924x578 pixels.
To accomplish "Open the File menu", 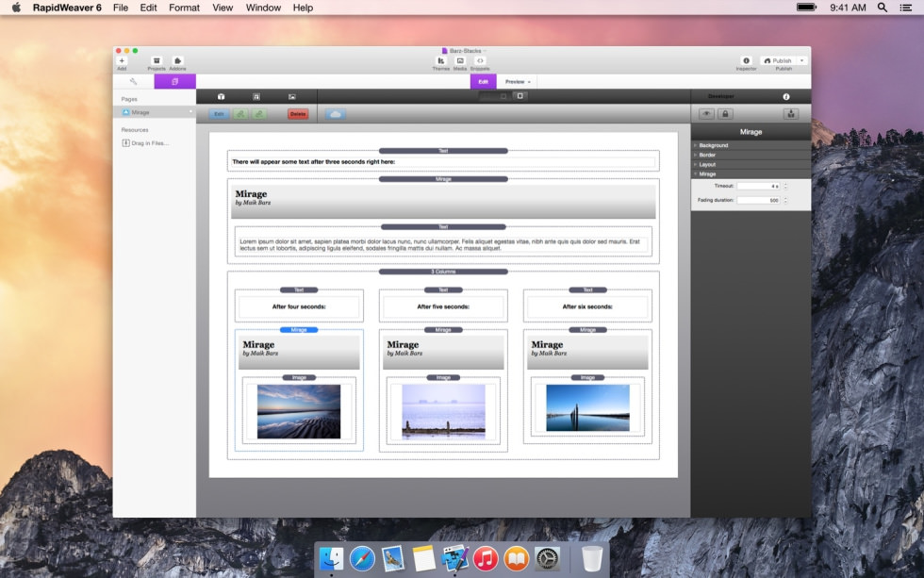I will click(121, 8).
